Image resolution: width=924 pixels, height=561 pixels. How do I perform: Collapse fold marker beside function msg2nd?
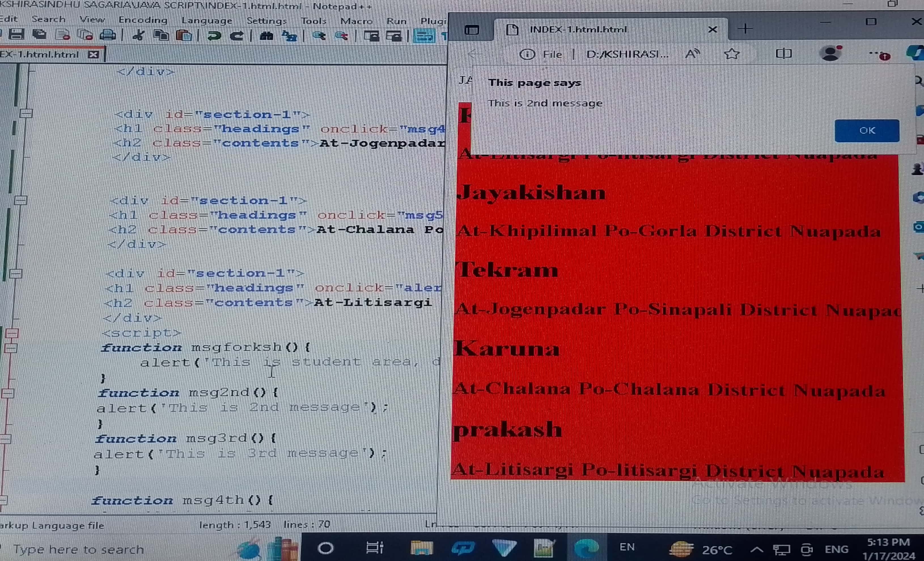point(8,393)
